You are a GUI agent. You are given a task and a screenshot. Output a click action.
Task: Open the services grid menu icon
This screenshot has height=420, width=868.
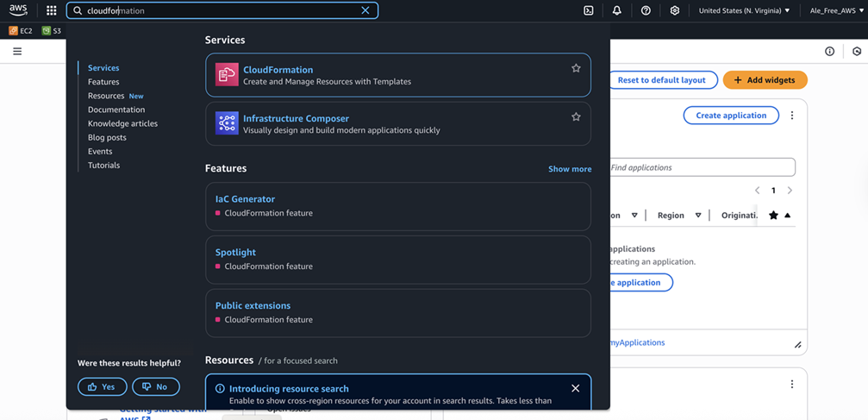(x=52, y=10)
